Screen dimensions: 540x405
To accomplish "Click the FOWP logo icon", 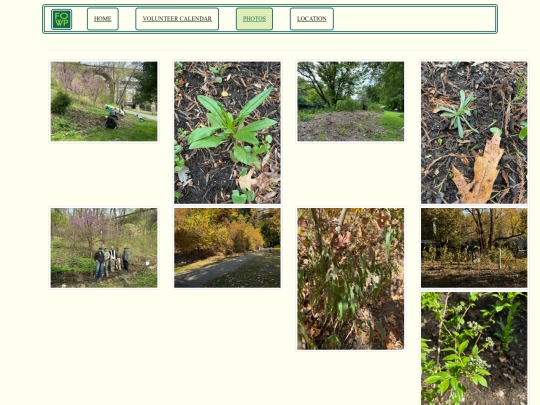I will tap(61, 19).
